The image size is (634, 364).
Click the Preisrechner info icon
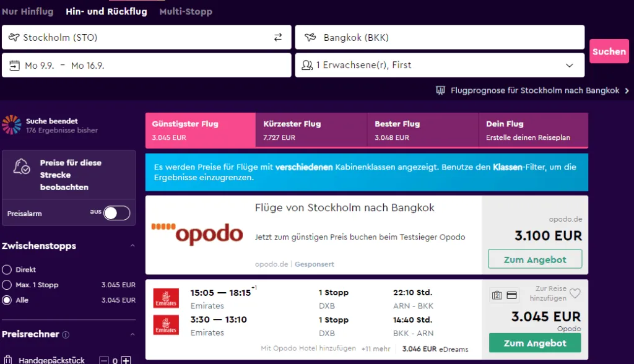pyautogui.click(x=66, y=335)
